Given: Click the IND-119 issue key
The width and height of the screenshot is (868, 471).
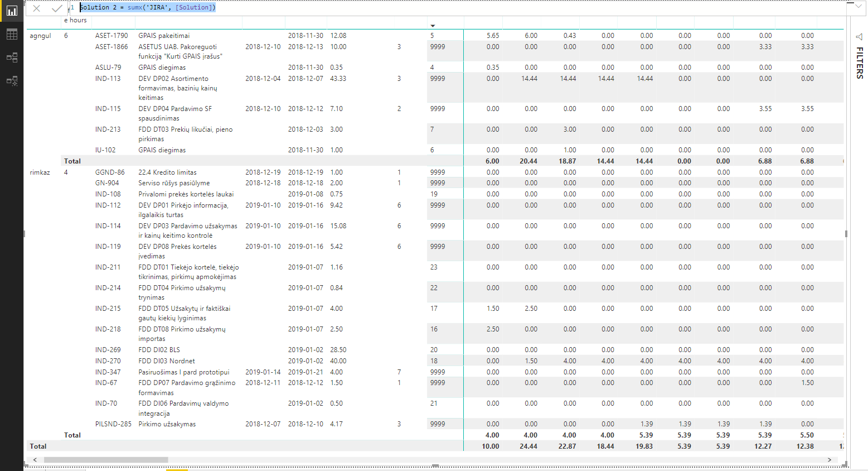Looking at the screenshot, I should click(108, 247).
